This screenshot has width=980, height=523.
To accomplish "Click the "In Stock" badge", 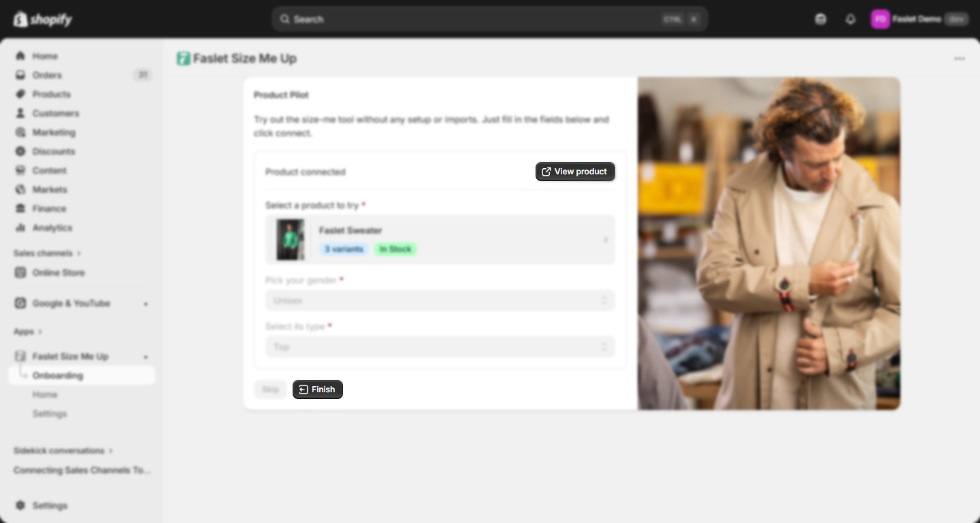I will coord(395,249).
